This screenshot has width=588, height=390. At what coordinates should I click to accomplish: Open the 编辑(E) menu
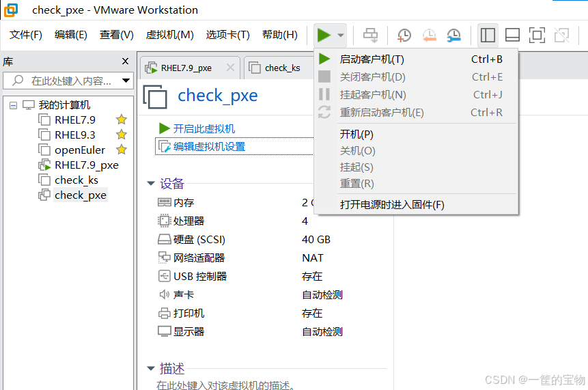tap(71, 35)
